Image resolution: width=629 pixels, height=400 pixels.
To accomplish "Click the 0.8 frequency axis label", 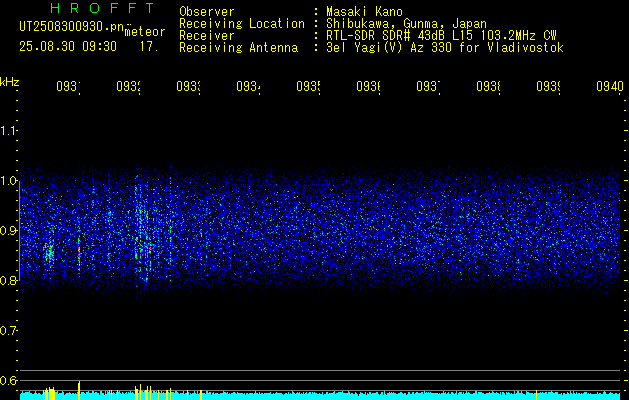I will [x=8, y=280].
